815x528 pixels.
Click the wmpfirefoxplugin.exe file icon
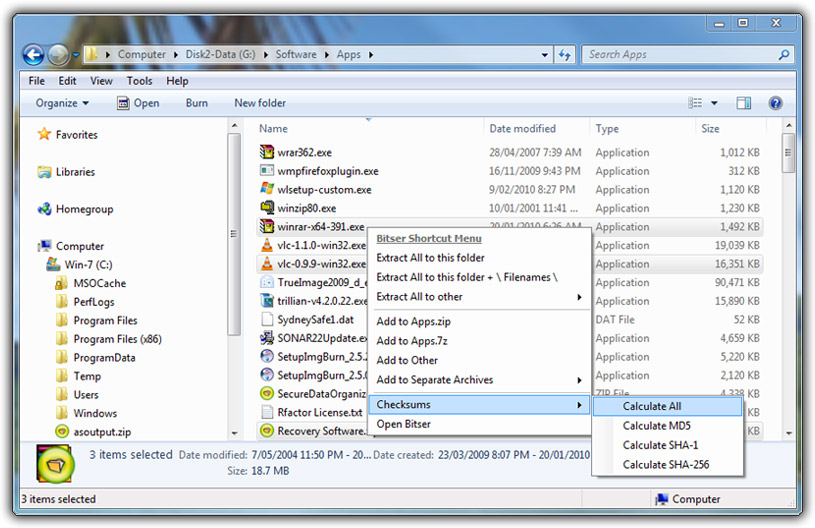267,170
